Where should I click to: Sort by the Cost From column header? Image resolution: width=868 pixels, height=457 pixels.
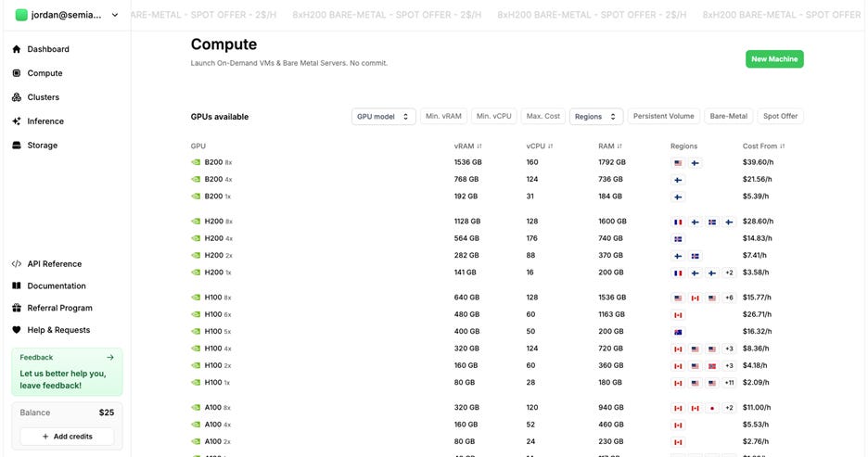tap(763, 146)
